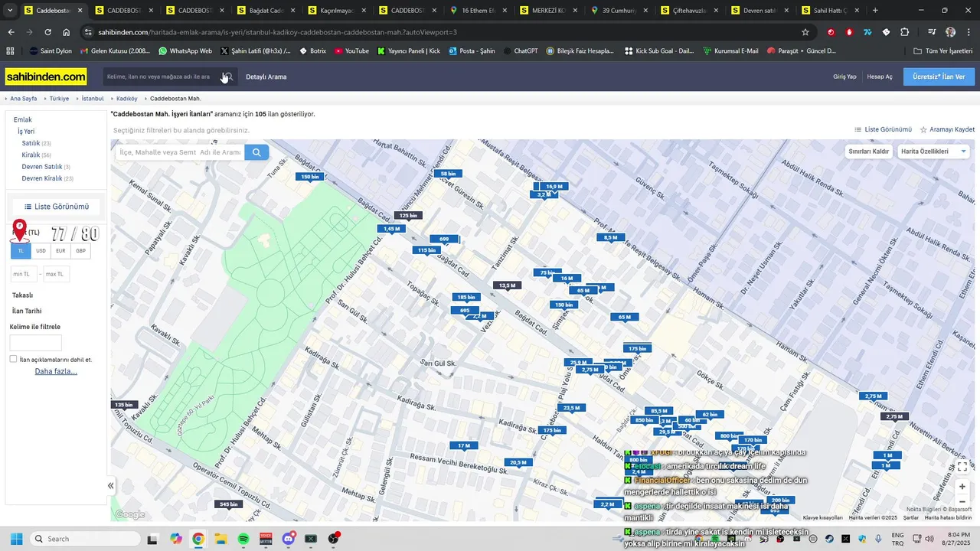
Task: Reload the page
Action: click(47, 32)
